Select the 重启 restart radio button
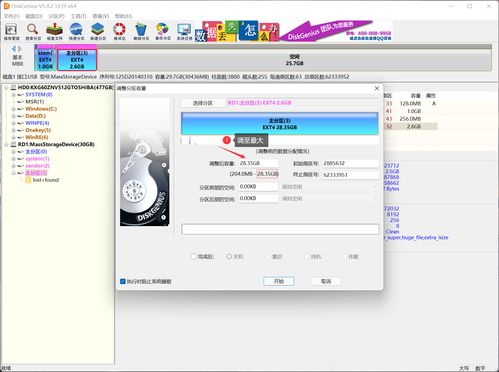499x372 pixels. [268, 256]
